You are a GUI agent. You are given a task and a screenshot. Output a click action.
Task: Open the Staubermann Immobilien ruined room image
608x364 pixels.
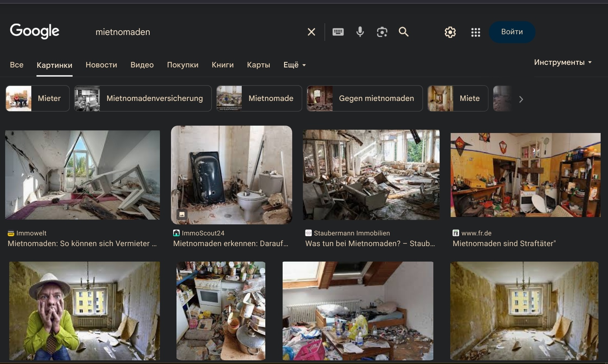pos(371,175)
